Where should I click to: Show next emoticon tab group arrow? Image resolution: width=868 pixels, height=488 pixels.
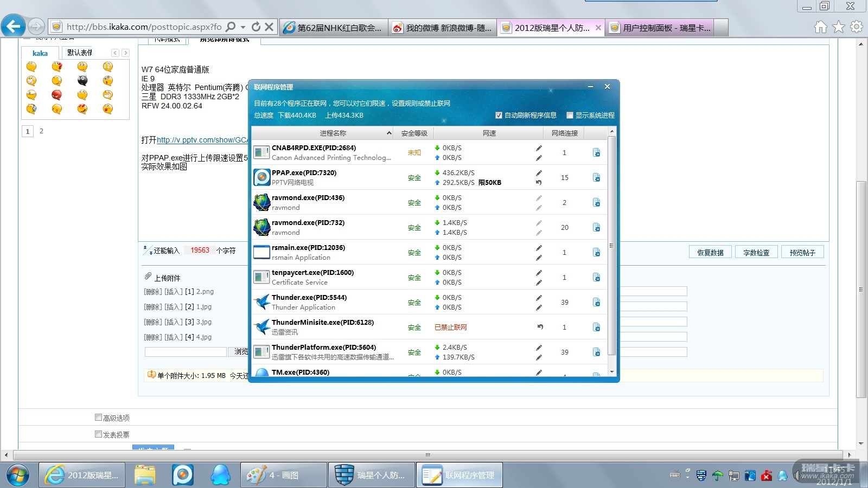[x=125, y=53]
